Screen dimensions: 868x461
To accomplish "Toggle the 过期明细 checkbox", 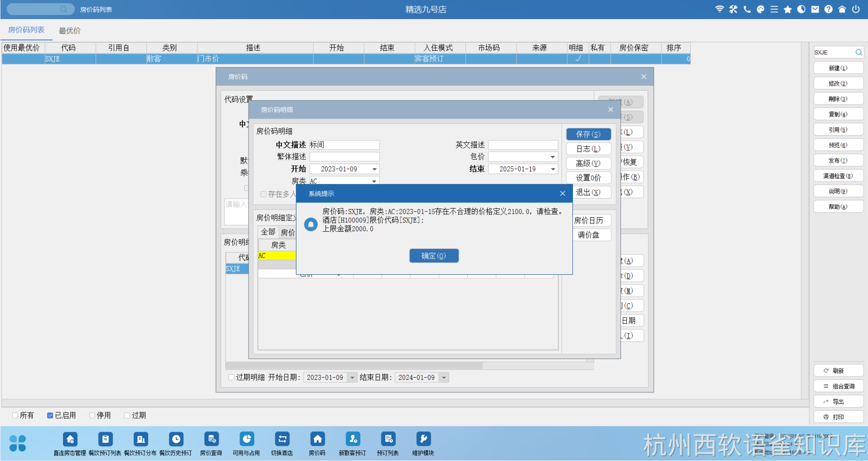I will coord(231,378).
